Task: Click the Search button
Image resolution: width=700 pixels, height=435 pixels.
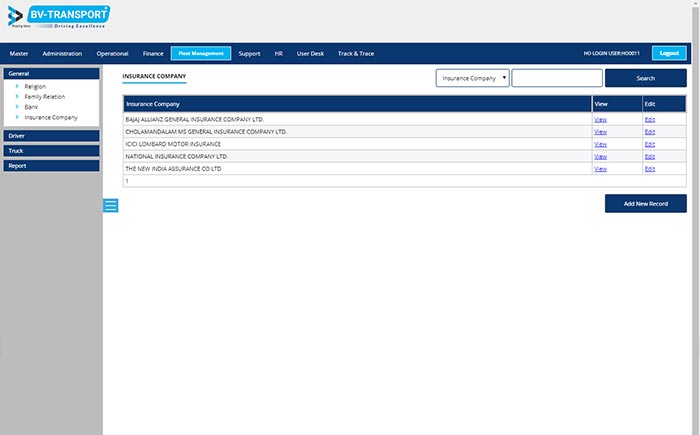Action: pyautogui.click(x=646, y=78)
